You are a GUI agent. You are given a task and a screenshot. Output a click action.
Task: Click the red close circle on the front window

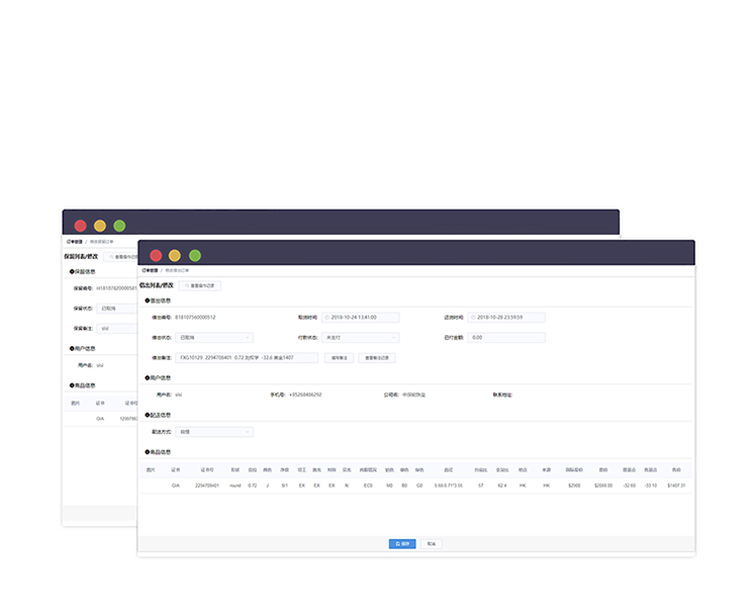pos(156,256)
